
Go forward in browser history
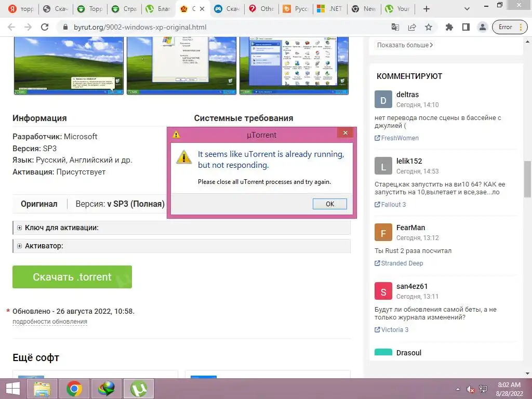[28, 27]
